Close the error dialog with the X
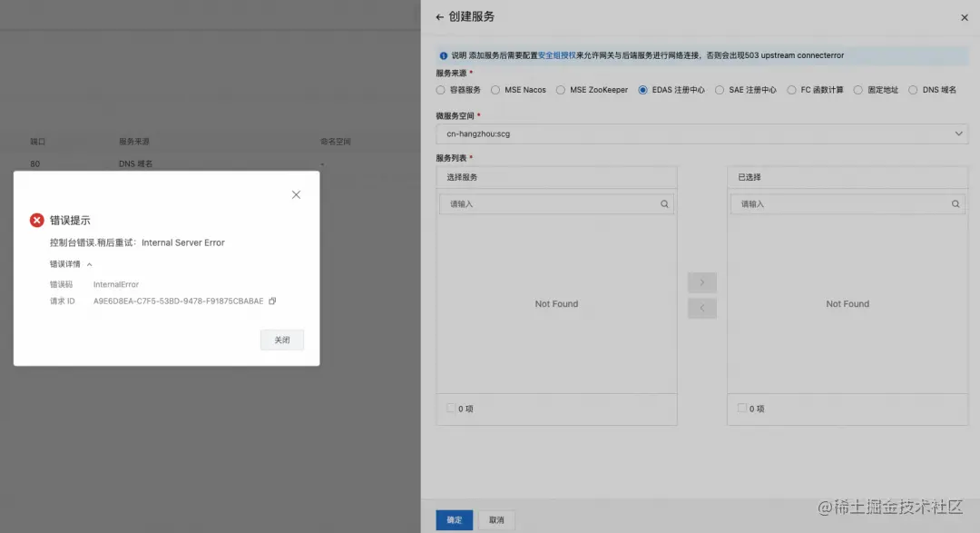This screenshot has width=980, height=533. (296, 194)
